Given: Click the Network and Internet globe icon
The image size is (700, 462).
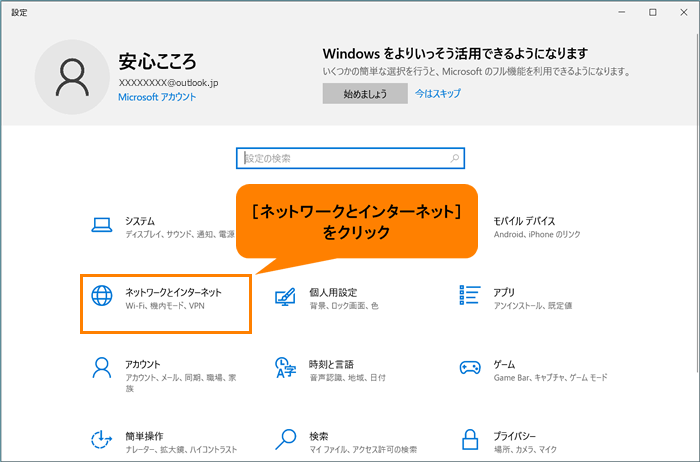Looking at the screenshot, I should pos(102,296).
